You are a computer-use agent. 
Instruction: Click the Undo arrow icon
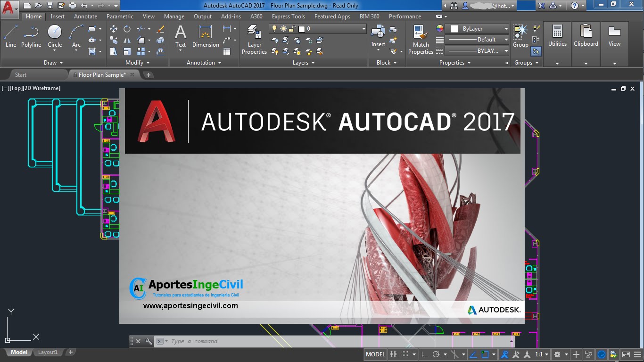(x=84, y=6)
